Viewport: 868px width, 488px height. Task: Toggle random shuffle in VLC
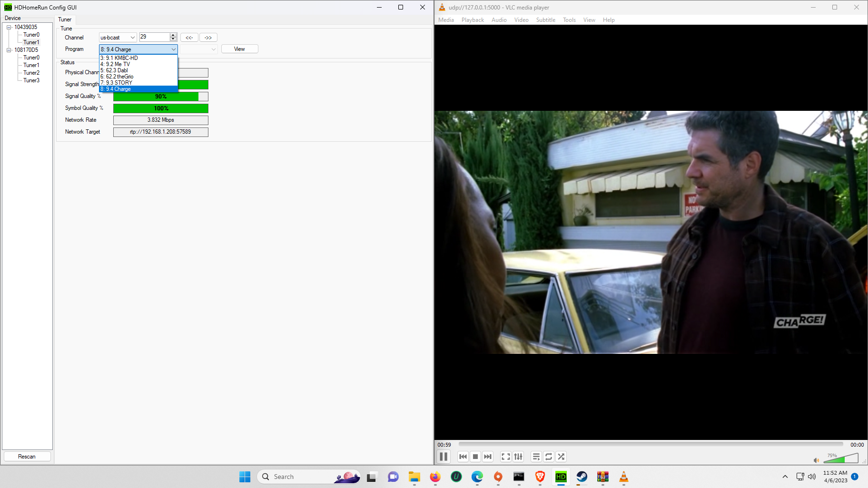click(x=561, y=457)
